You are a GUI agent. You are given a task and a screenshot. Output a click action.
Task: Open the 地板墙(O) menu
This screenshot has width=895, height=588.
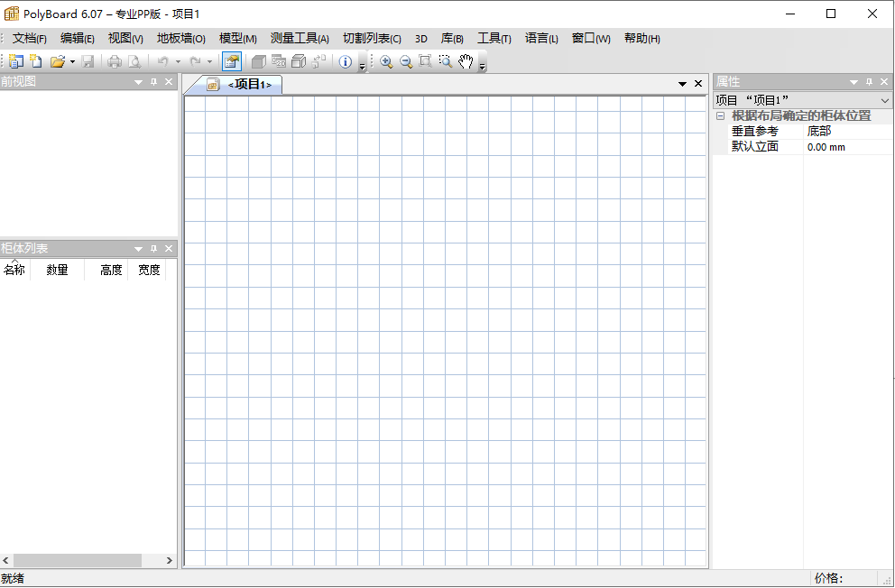[x=181, y=38]
